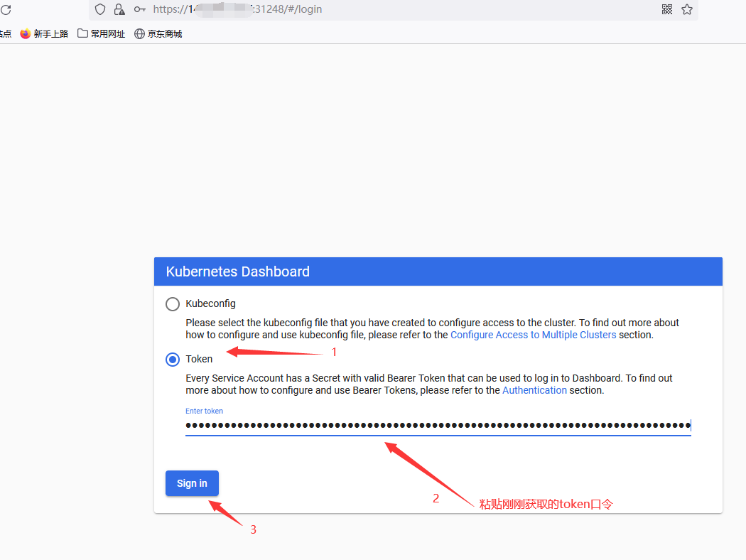Image resolution: width=746 pixels, height=560 pixels.
Task: Click the Kubernetes Dashboard header title
Action: pos(238,271)
